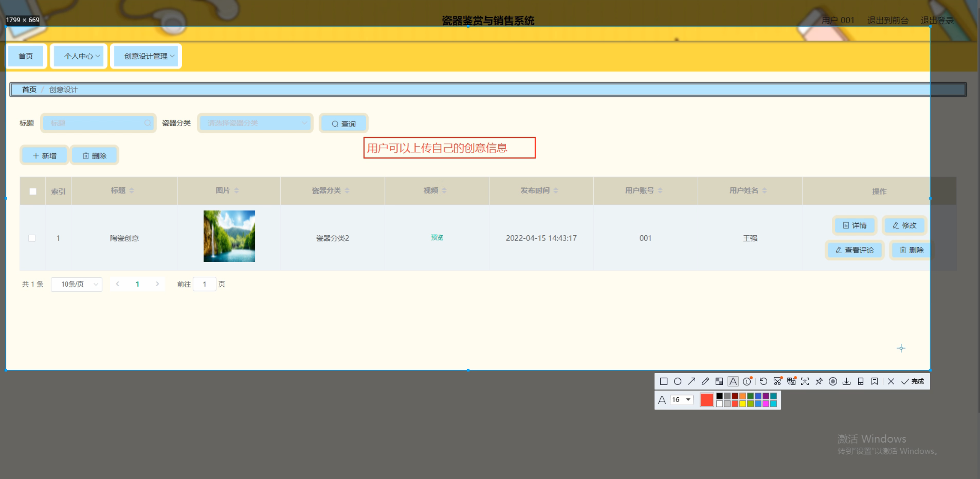Select the rectangle annotation tool
980x479 pixels.
coord(664,381)
